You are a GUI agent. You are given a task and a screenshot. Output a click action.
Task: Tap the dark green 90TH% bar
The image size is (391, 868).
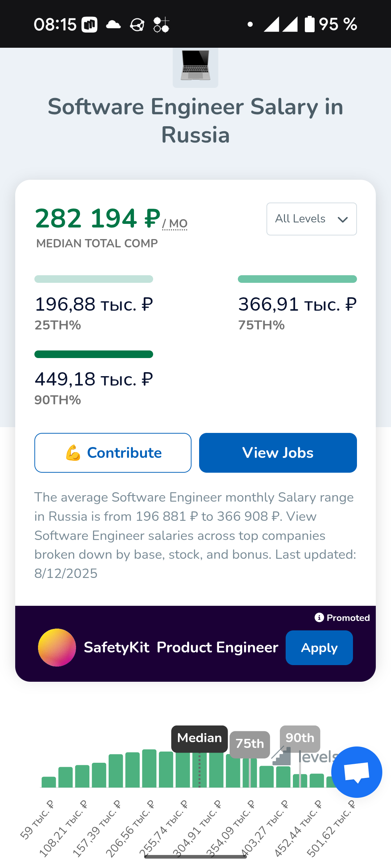(94, 354)
